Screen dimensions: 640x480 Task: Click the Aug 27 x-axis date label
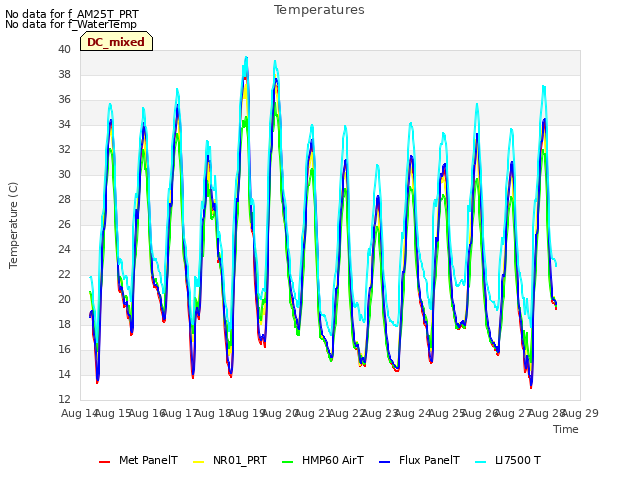(x=513, y=413)
